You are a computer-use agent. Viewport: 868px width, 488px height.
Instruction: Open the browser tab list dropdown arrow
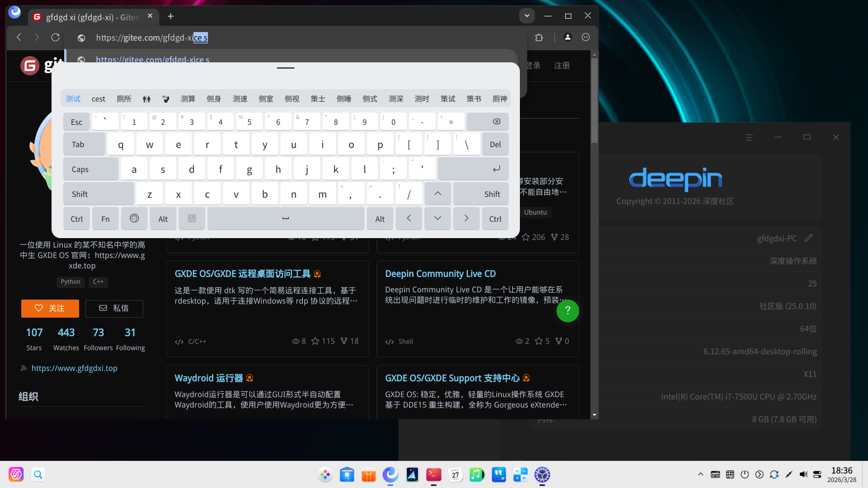tap(526, 15)
